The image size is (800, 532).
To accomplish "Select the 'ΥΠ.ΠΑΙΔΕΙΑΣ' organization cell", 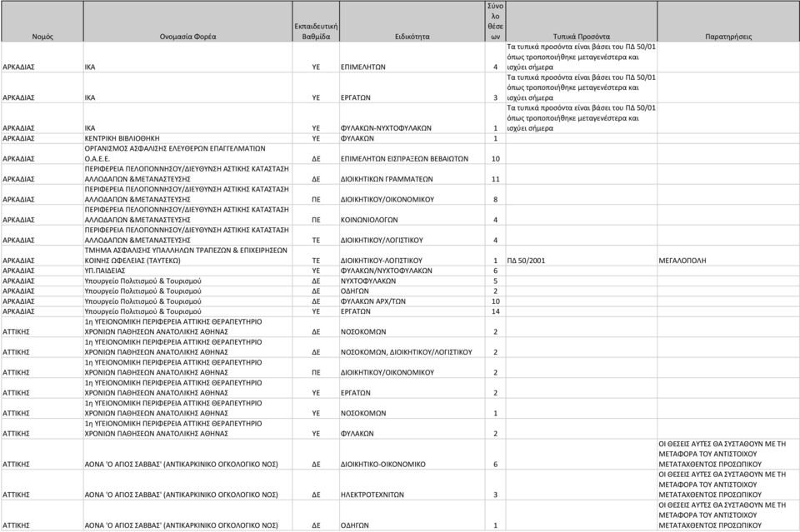I will [187, 271].
